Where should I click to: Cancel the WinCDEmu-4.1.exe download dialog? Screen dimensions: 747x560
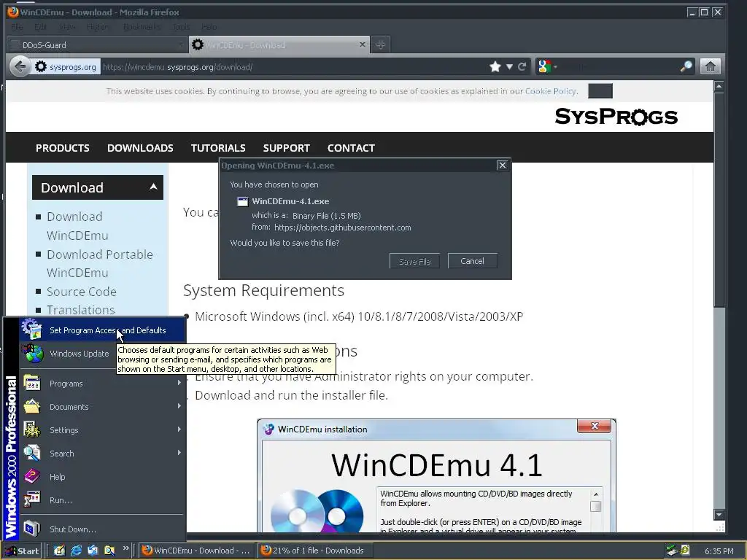472,261
